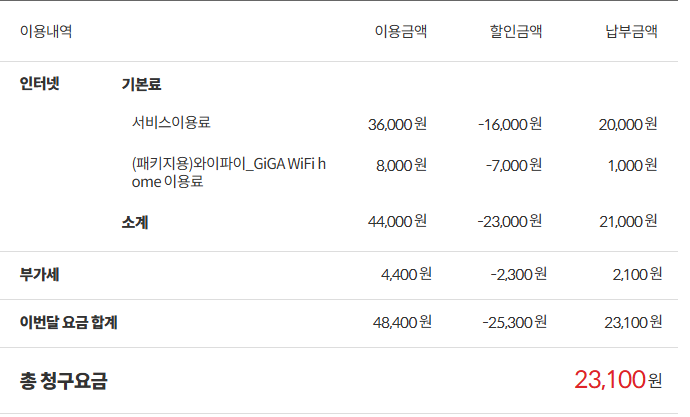Click the 44,000원 subtotal usage amount

tap(397, 221)
